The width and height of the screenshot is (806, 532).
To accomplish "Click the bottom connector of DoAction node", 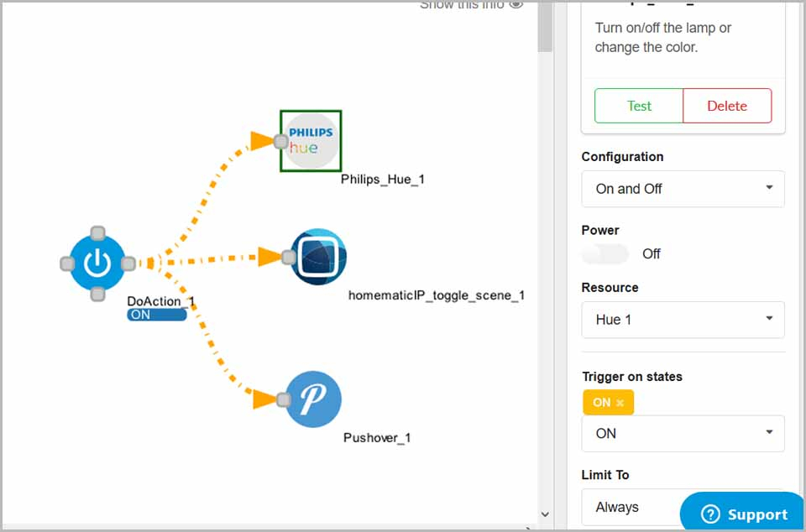I will pos(97,295).
